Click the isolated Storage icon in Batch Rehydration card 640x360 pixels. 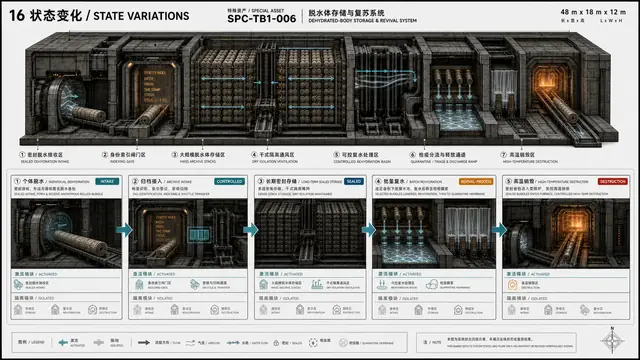pos(418,310)
